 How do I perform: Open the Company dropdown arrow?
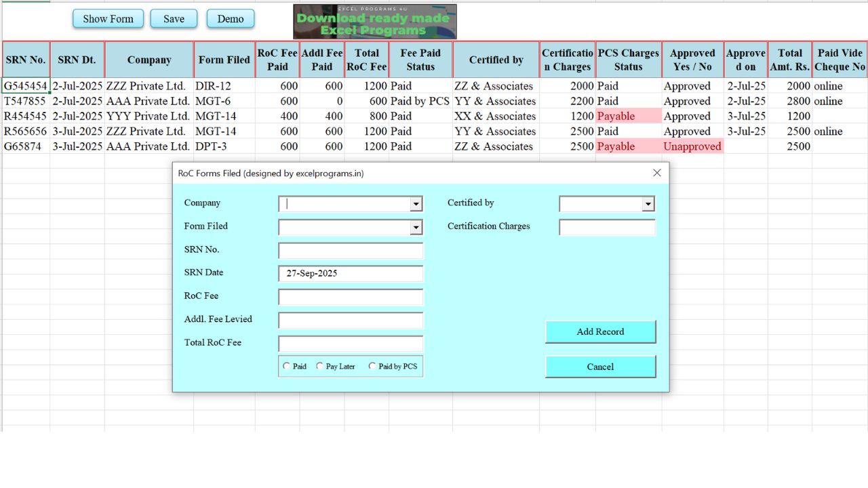[416, 204]
